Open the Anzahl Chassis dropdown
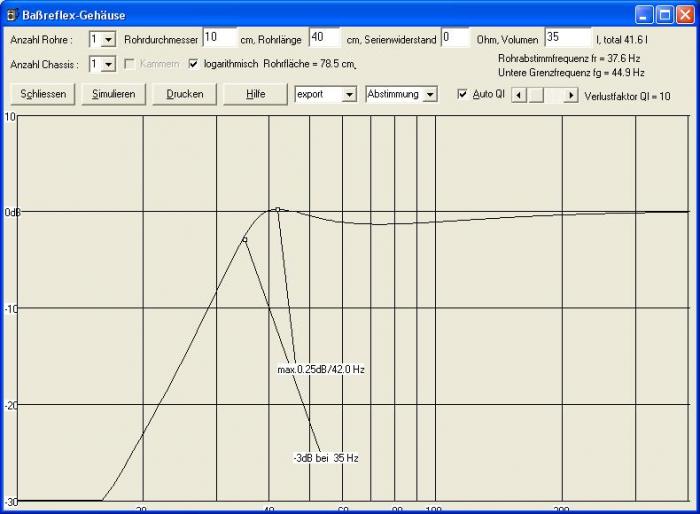 coord(109,64)
